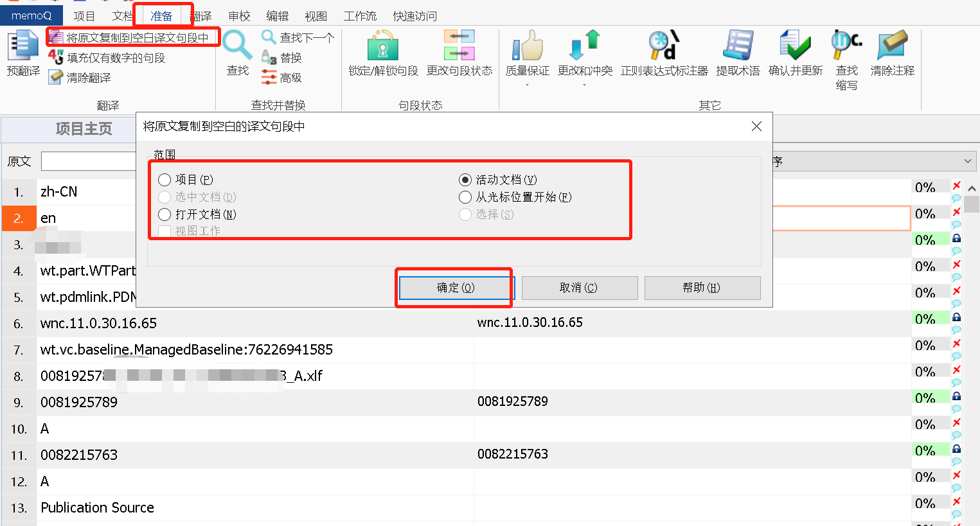Click the zh-CN source cell in row 1

tap(87, 191)
